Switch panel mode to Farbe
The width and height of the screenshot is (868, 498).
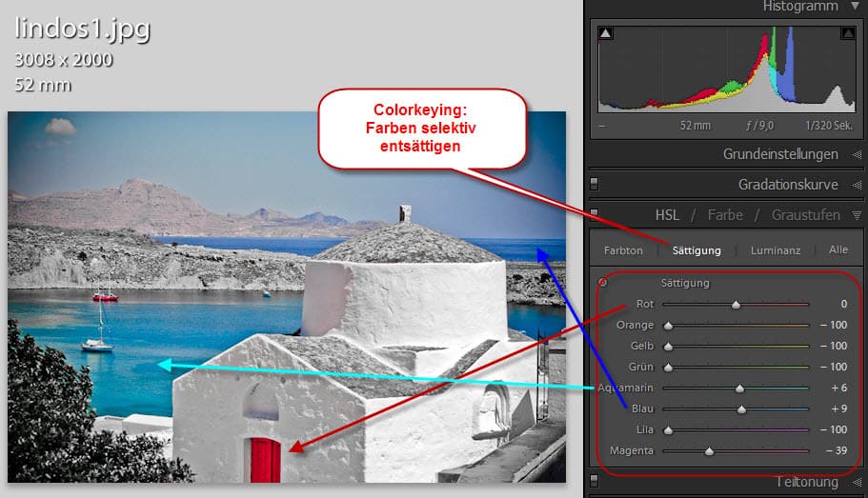(x=724, y=215)
